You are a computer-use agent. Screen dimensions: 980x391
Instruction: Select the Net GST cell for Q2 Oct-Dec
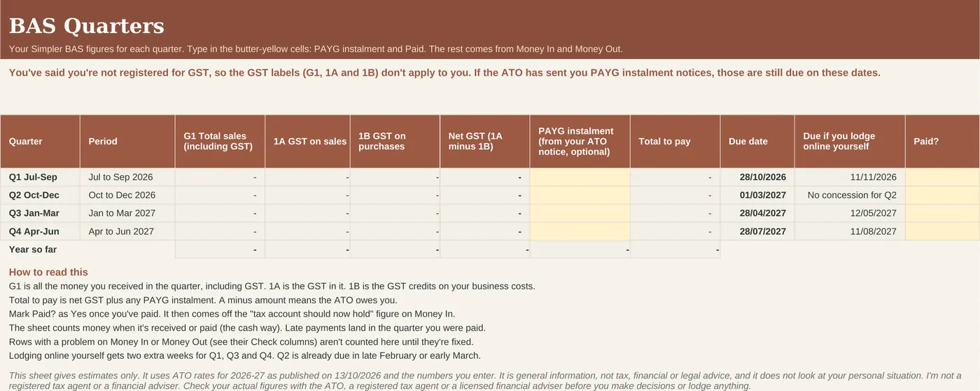485,195
